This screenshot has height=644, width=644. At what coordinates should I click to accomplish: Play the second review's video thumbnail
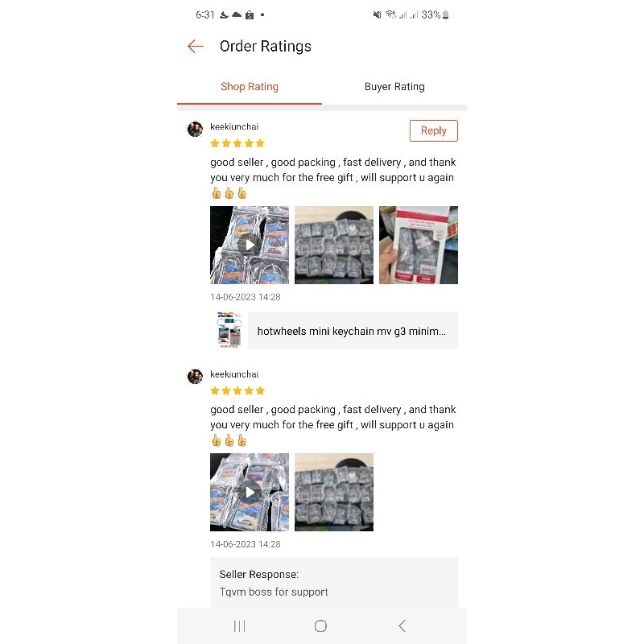point(250,492)
